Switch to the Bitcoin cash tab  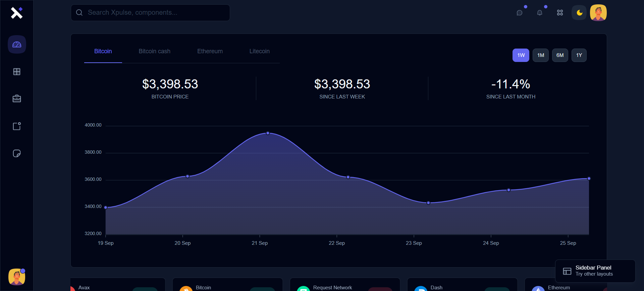click(x=154, y=51)
